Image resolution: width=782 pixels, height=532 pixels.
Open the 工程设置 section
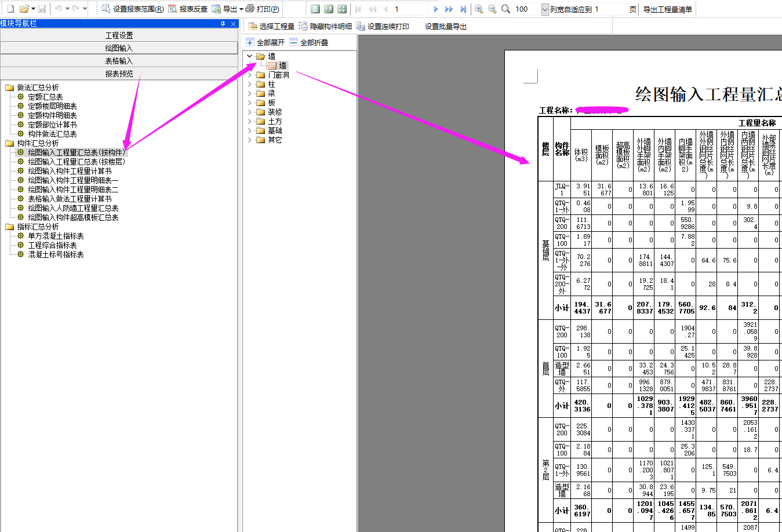click(119, 35)
